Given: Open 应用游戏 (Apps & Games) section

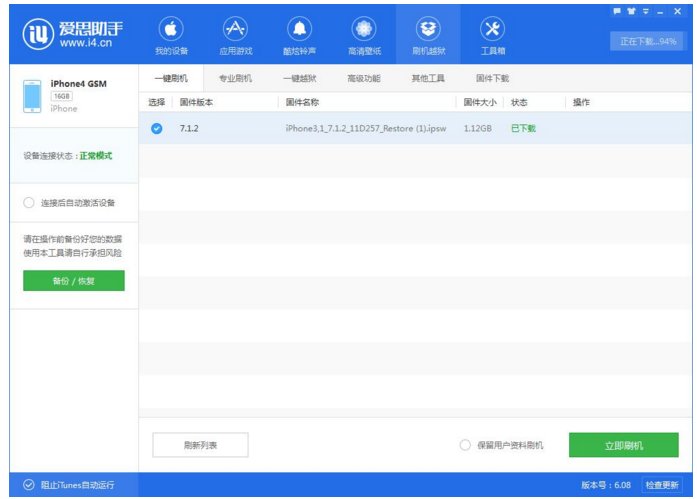Looking at the screenshot, I should coord(236,36).
